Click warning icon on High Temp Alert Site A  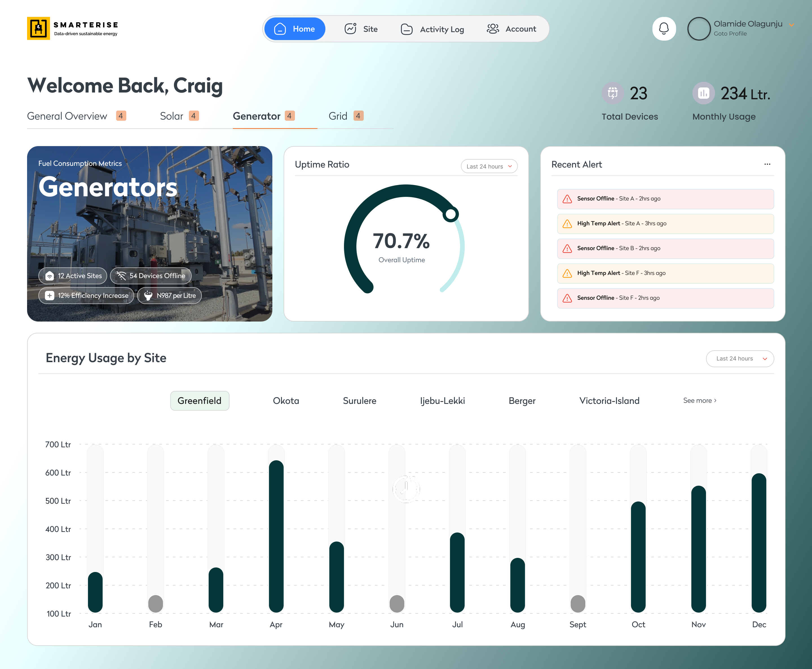click(x=567, y=223)
